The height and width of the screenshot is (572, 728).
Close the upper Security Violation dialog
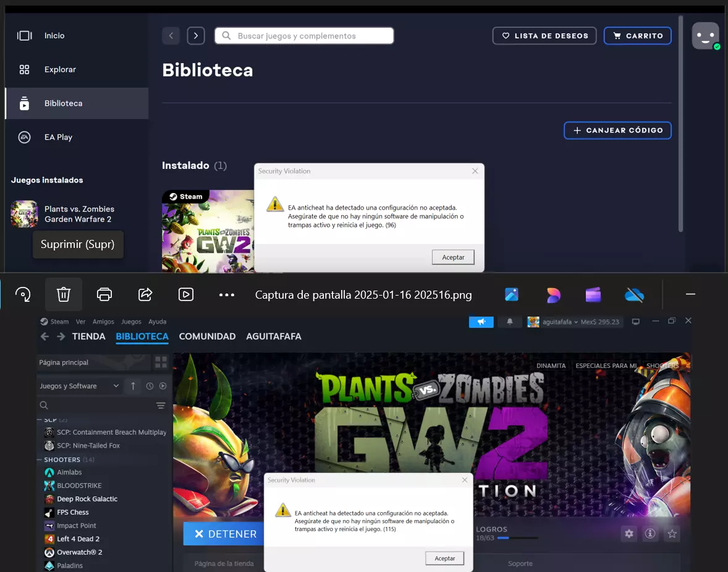[x=475, y=171]
